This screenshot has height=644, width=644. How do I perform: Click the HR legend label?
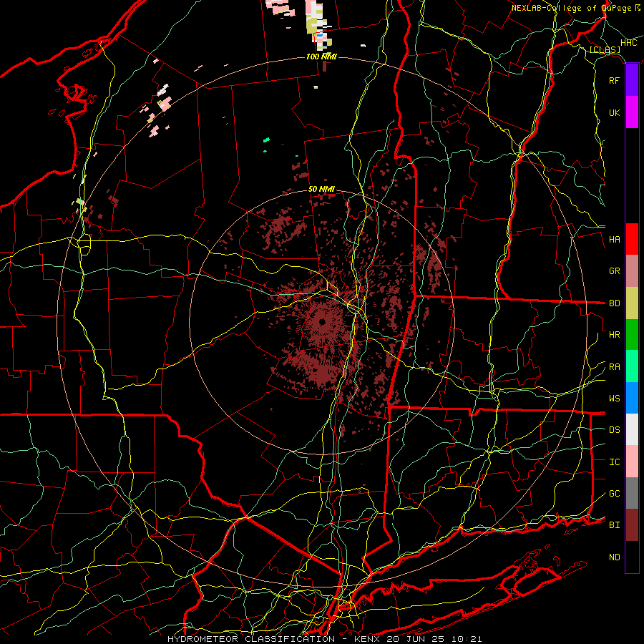(x=614, y=335)
